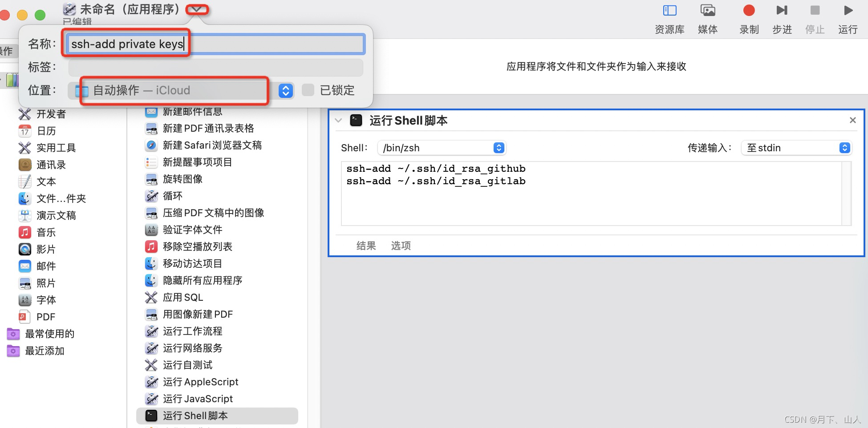Start recording with the 录制 button
868x428 pixels.
tap(749, 10)
